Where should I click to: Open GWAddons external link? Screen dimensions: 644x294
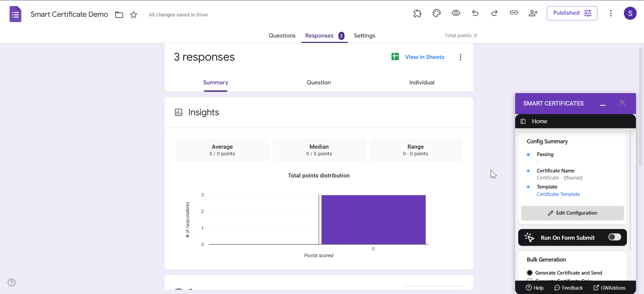[x=609, y=288]
